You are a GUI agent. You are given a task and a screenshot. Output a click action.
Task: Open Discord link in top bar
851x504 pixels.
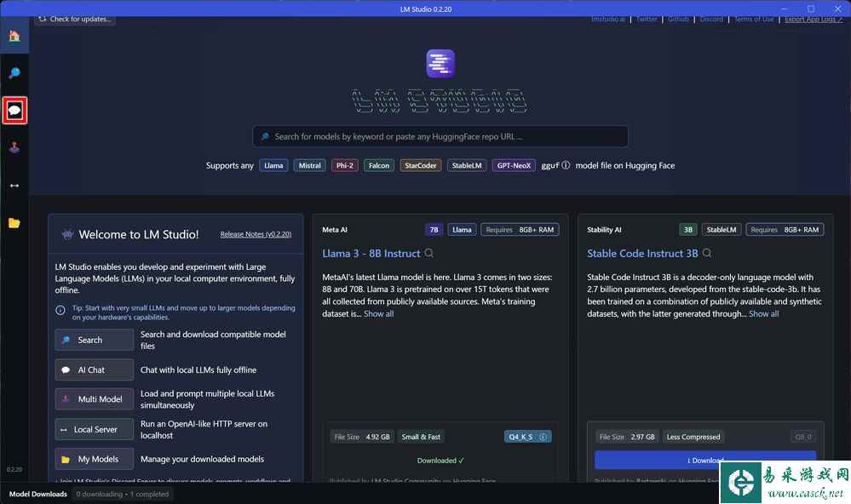(711, 19)
